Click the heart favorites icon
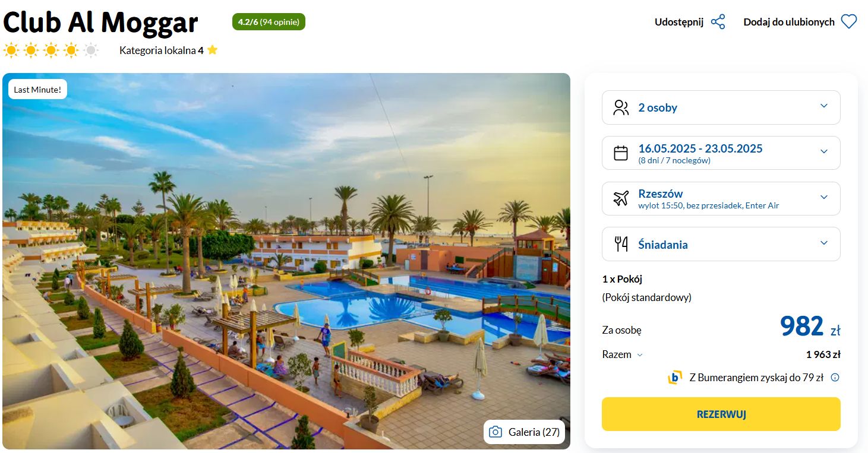 click(849, 22)
